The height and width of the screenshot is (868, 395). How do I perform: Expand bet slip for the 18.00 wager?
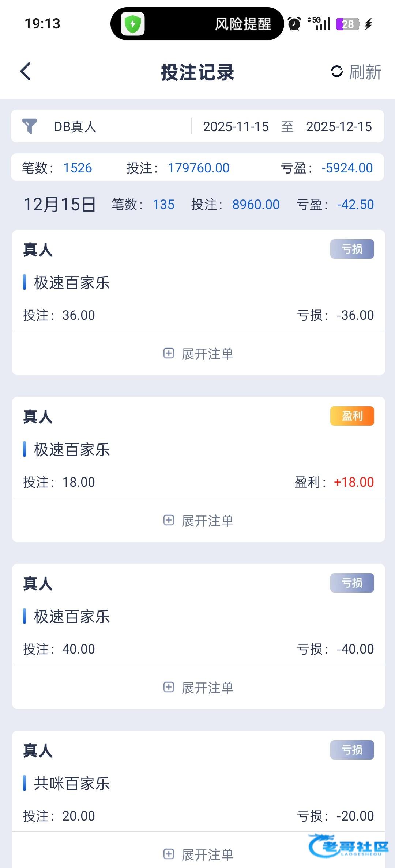tap(198, 521)
